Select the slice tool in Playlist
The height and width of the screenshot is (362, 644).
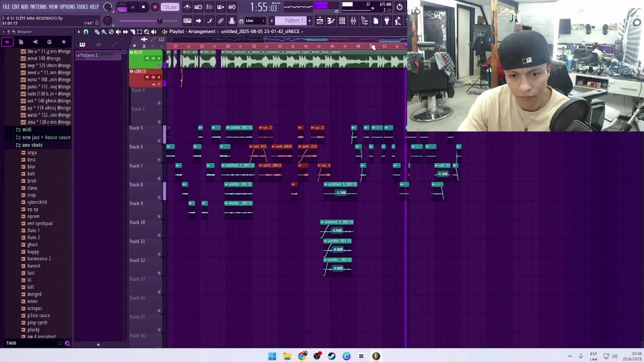(x=132, y=32)
